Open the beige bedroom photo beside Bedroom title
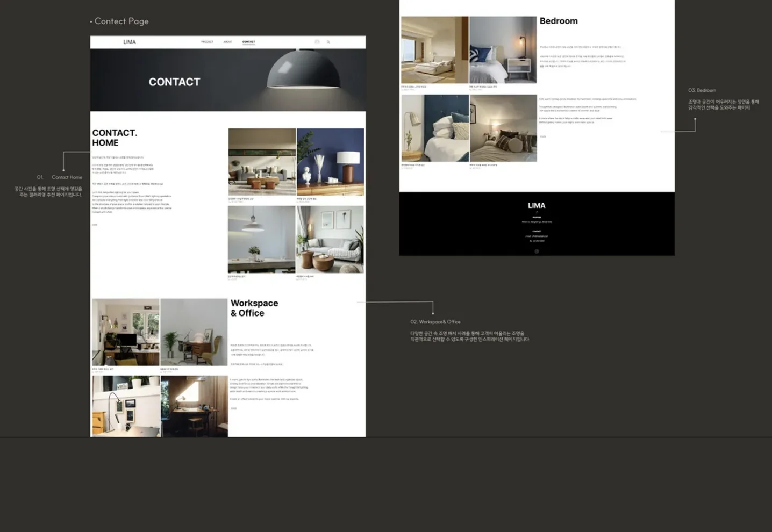Viewport: 772px width, 532px height. [x=435, y=49]
